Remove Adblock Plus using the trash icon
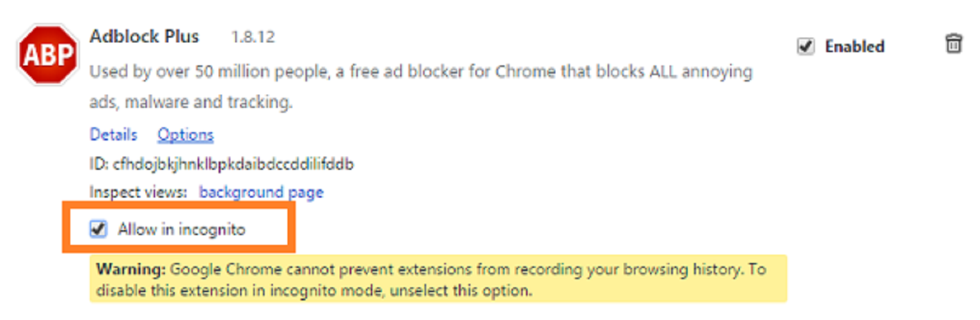The width and height of the screenshot is (980, 320). [953, 45]
